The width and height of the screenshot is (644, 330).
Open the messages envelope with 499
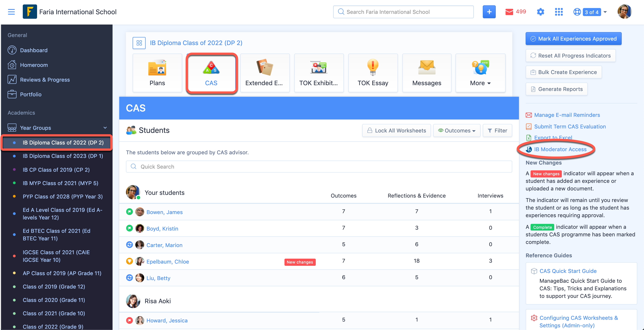click(x=515, y=12)
